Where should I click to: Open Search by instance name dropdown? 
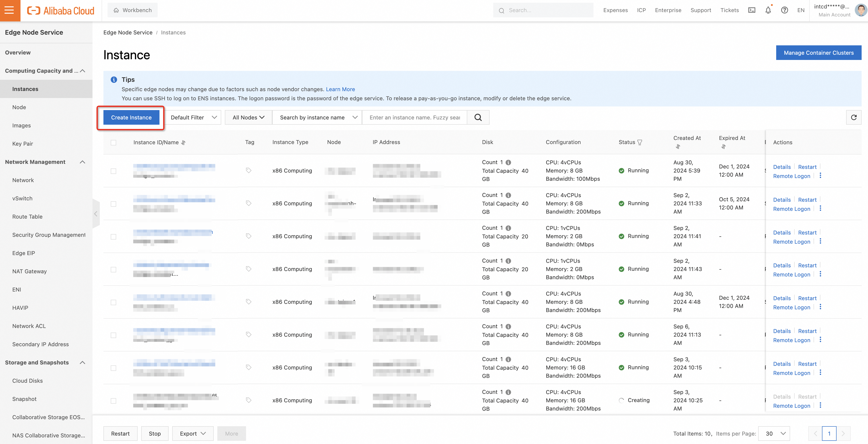[317, 117]
